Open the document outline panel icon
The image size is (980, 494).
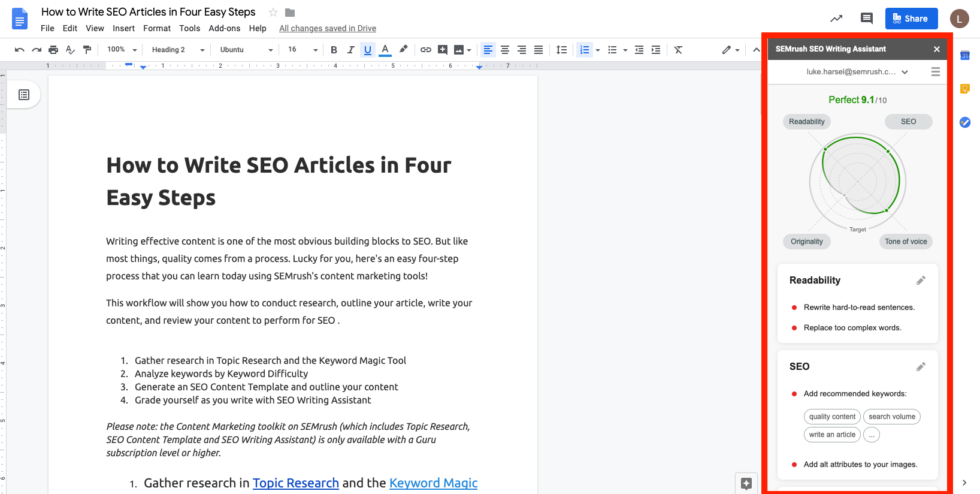tap(24, 95)
